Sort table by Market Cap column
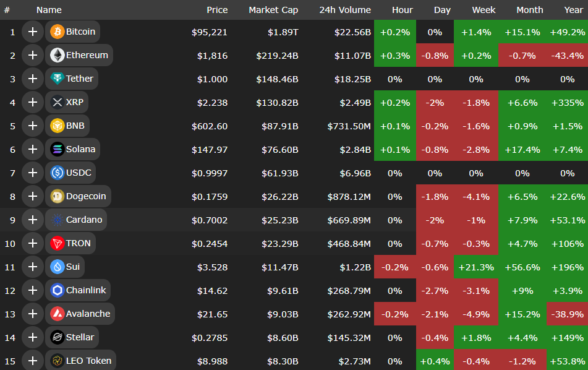588x370 pixels. pos(273,10)
